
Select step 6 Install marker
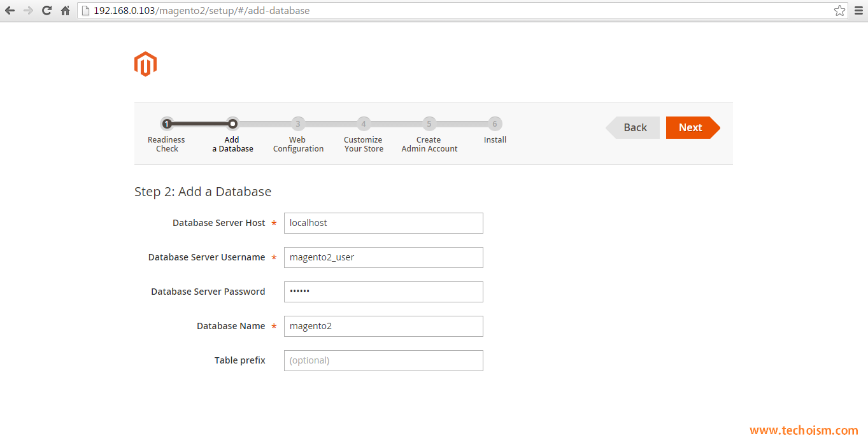pyautogui.click(x=495, y=124)
